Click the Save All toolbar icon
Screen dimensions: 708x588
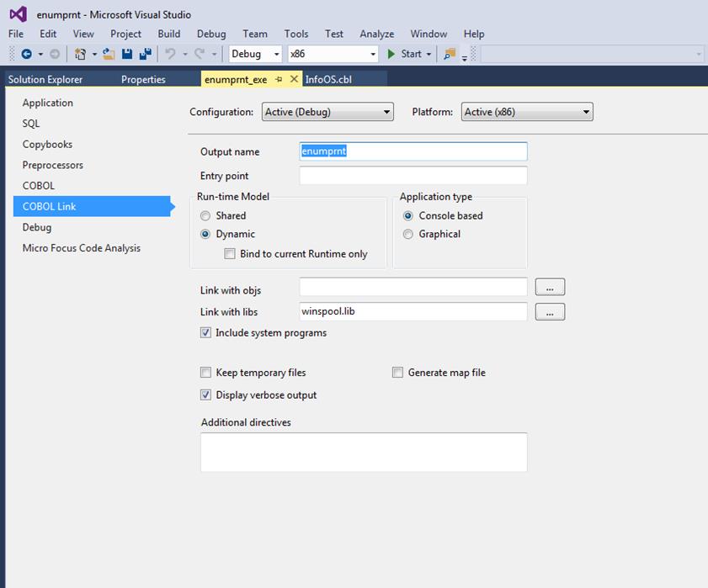[145, 54]
